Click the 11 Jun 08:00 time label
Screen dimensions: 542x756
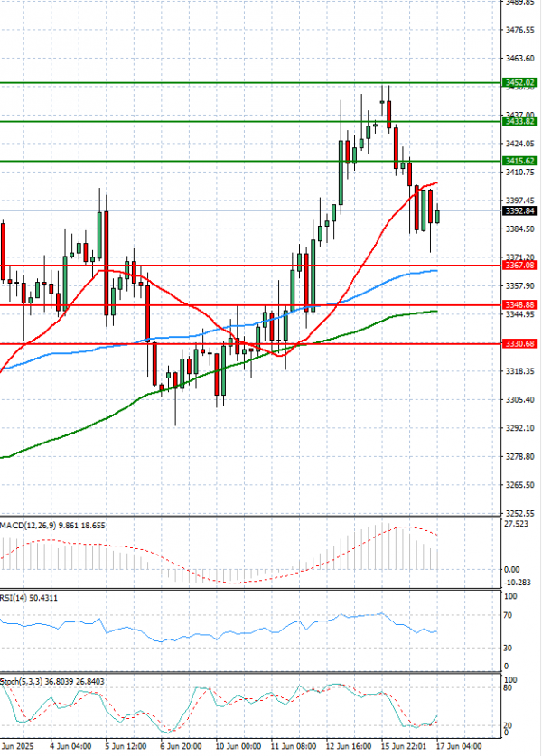(x=294, y=746)
